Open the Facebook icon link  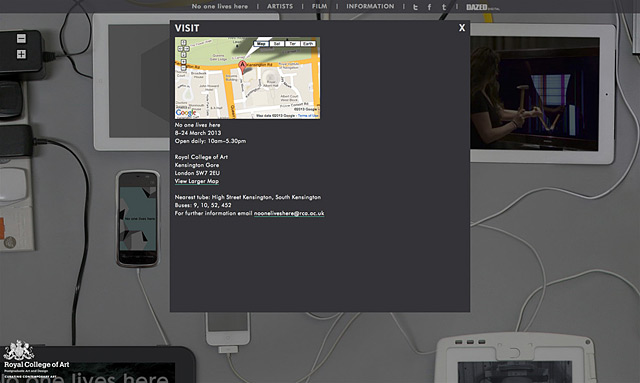coord(429,7)
